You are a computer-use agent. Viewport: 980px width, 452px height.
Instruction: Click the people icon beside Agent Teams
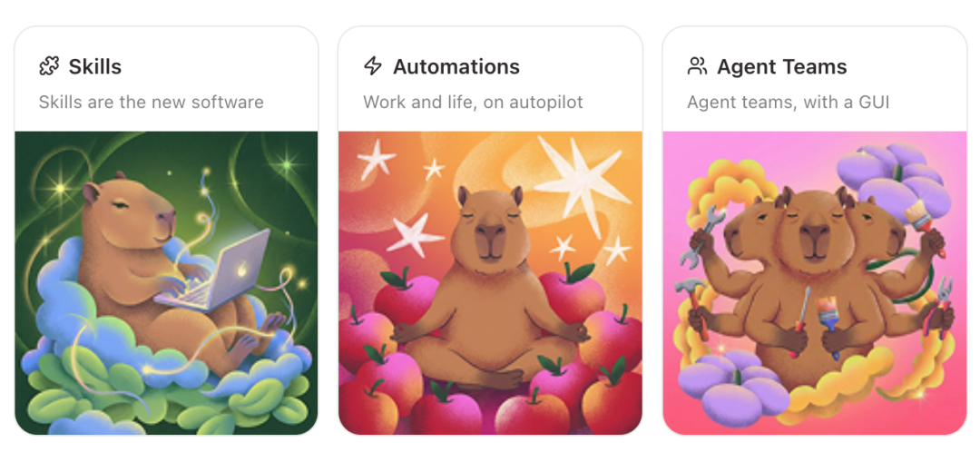(697, 66)
